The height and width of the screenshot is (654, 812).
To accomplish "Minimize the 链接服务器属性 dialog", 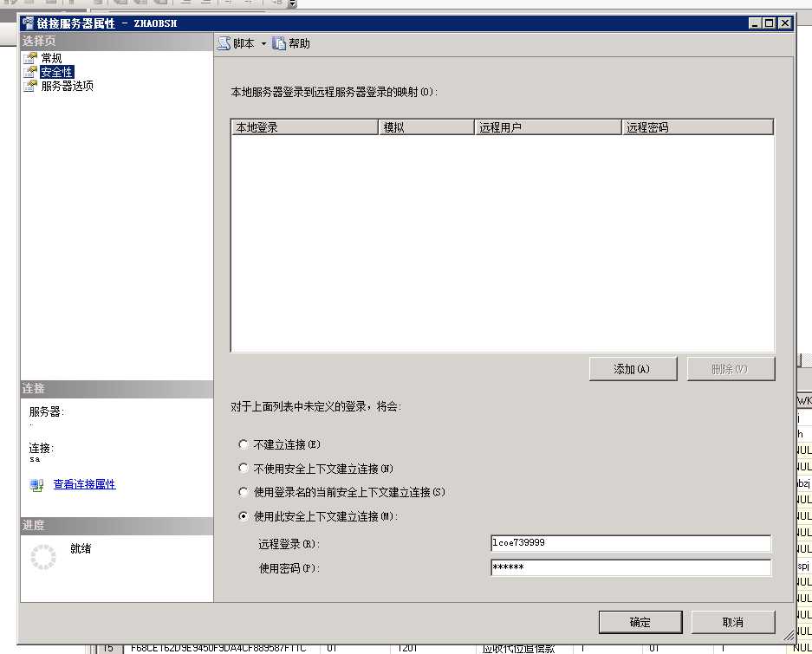I will point(755,23).
